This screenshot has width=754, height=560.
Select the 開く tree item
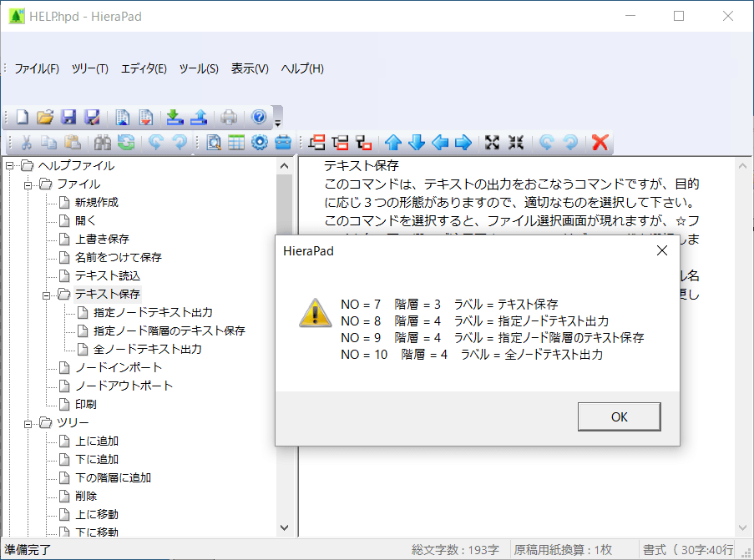[86, 220]
